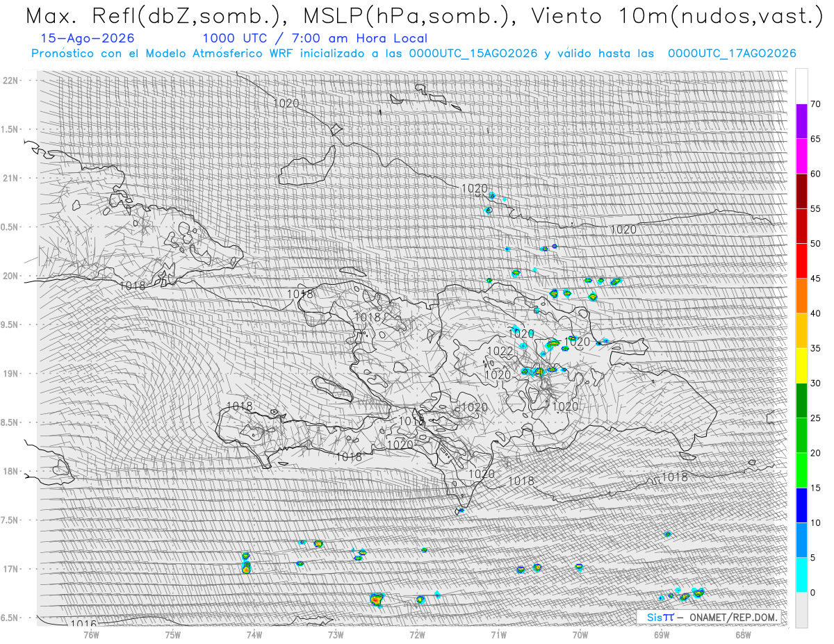Image resolution: width=834 pixels, height=644 pixels.
Task: Click the '70W' longitude axis label
Action: pos(580,634)
